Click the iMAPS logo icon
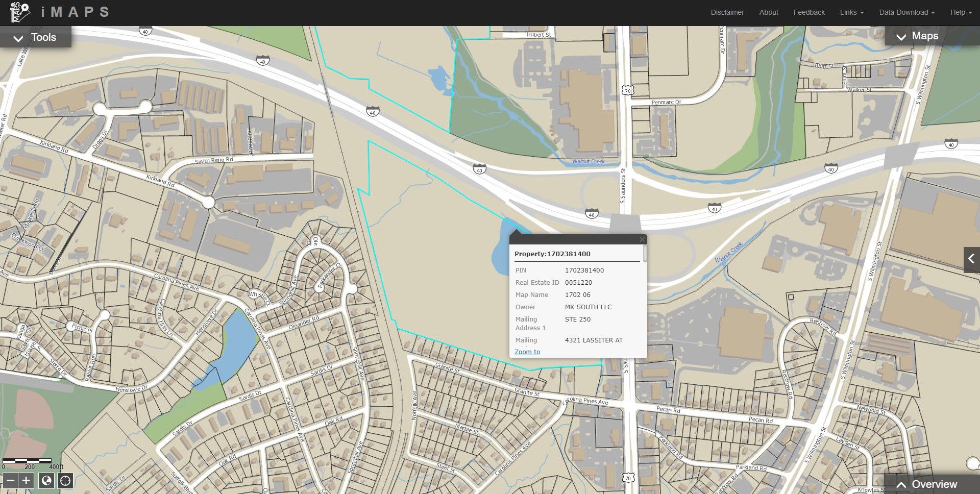This screenshot has width=980, height=494. tap(20, 12)
